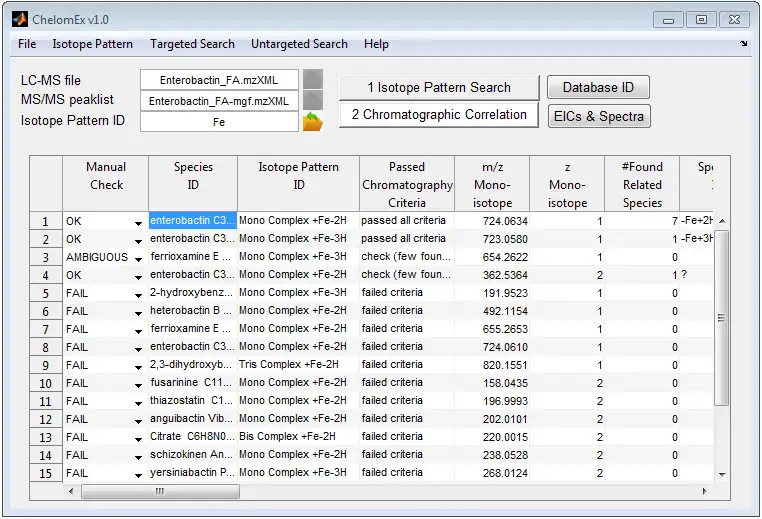
Task: Select the z Mono-isotope column header
Action: 567,184
